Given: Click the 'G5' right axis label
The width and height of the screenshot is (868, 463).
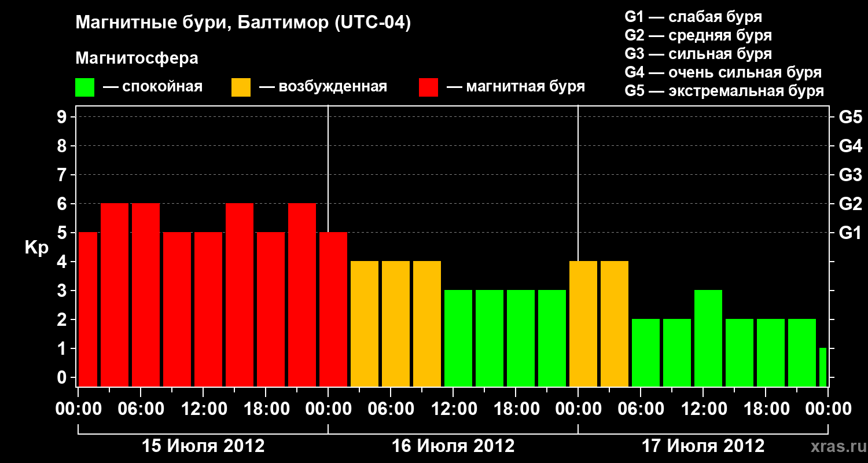Looking at the screenshot, I should pos(850,117).
